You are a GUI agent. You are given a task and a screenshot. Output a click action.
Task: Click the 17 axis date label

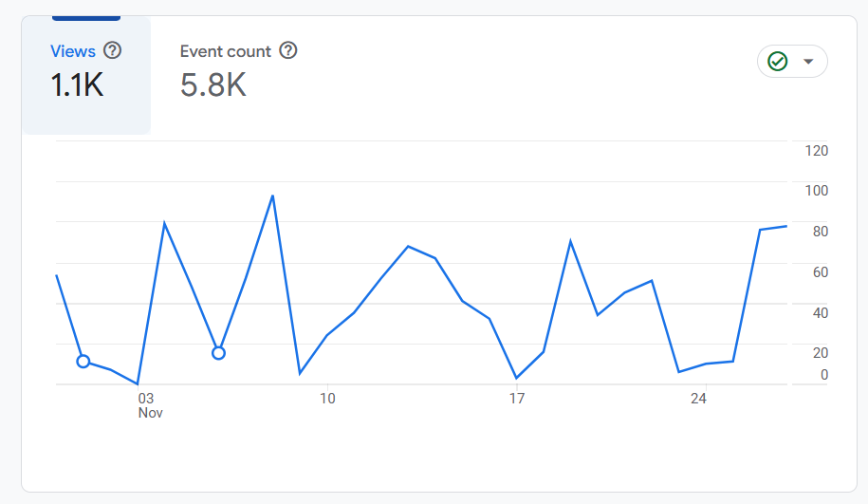pyautogui.click(x=516, y=399)
